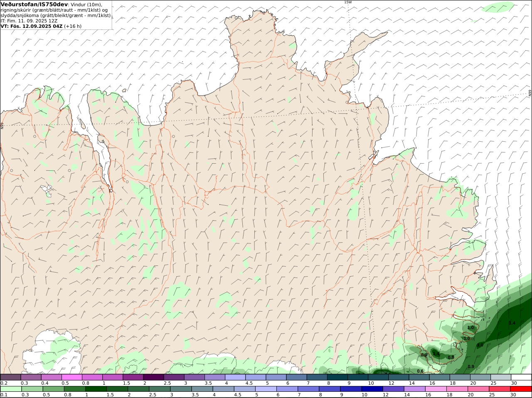The image size is (532, 398).
Task: Select the white swatch above 30 on snow scale
Action: [521, 377]
